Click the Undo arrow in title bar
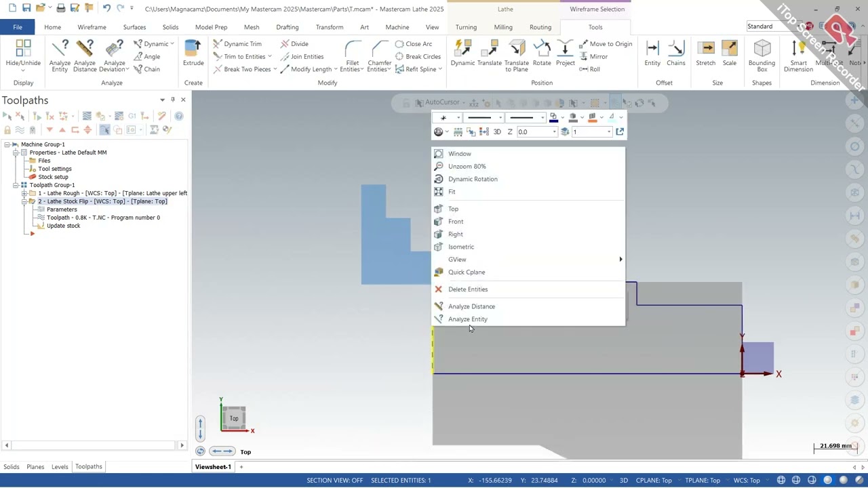 click(x=106, y=8)
